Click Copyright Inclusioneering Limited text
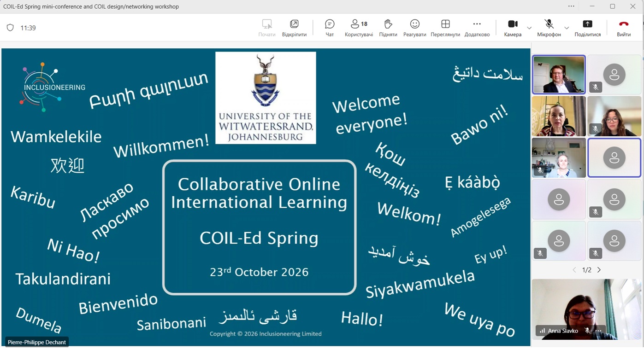 (266, 334)
